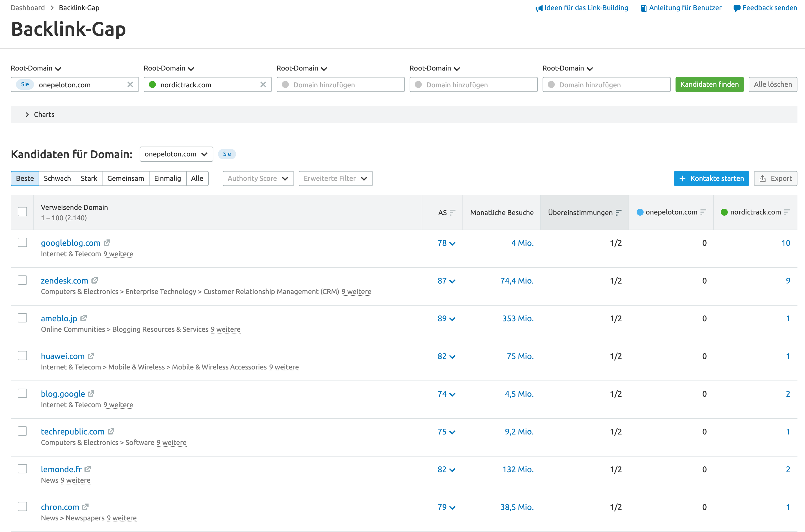Toggle checkbox for googleblog.com row

click(22, 242)
